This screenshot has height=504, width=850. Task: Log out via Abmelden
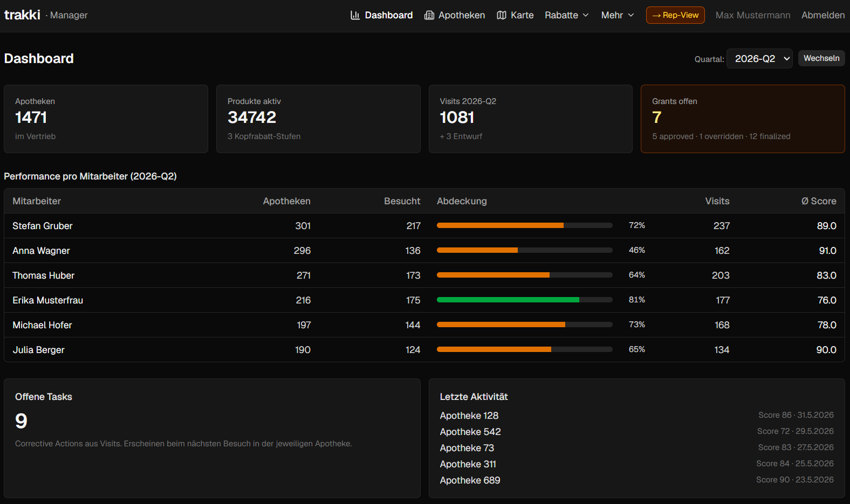tap(823, 15)
